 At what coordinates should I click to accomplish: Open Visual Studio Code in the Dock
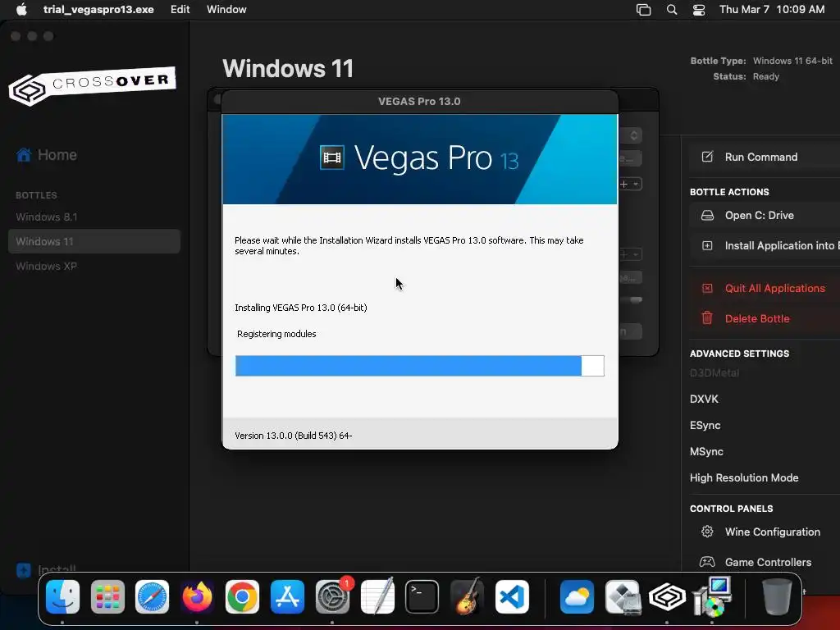(x=512, y=596)
